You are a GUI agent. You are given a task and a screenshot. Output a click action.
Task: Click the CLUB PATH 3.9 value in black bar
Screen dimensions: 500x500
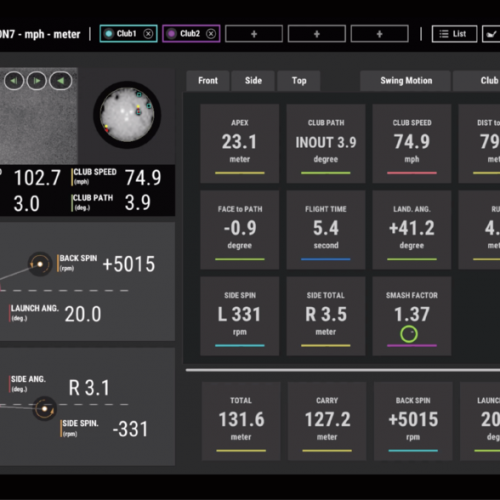(x=138, y=203)
